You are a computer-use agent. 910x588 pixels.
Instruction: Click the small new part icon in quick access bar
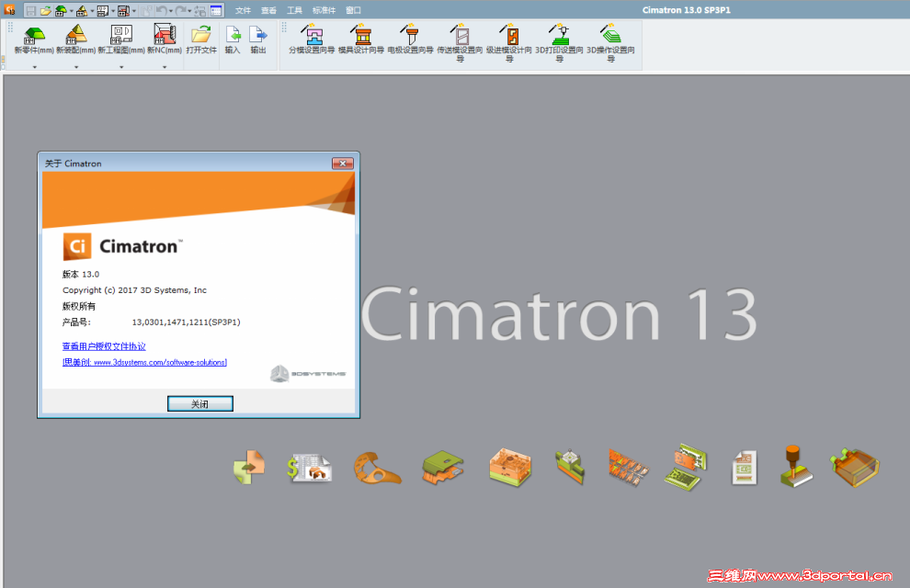click(61, 10)
